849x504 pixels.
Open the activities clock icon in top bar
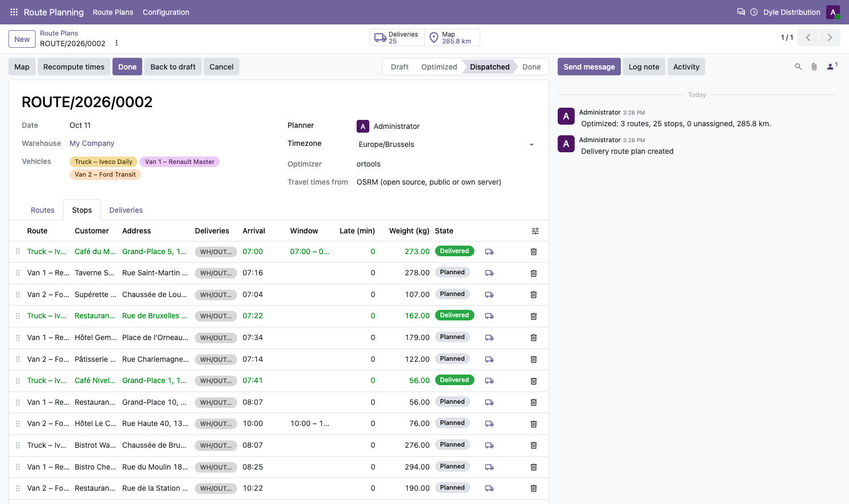click(753, 12)
